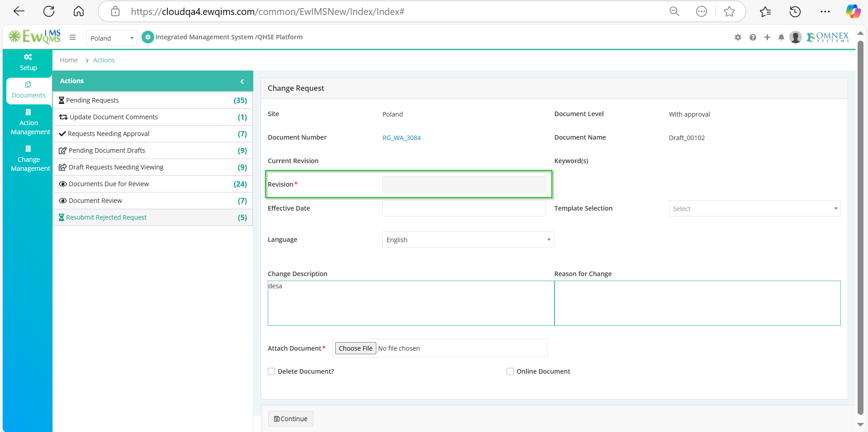This screenshot has width=868, height=432.
Task: Click the Effective Date field
Action: (464, 208)
